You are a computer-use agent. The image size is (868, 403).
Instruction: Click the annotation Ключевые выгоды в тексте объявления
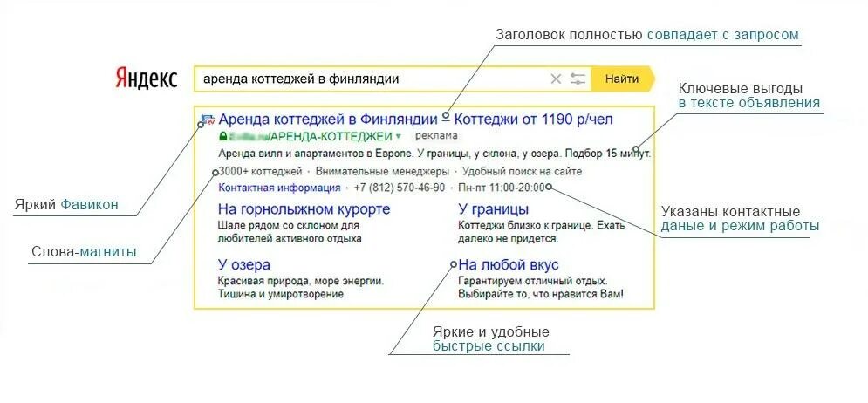[x=749, y=95]
